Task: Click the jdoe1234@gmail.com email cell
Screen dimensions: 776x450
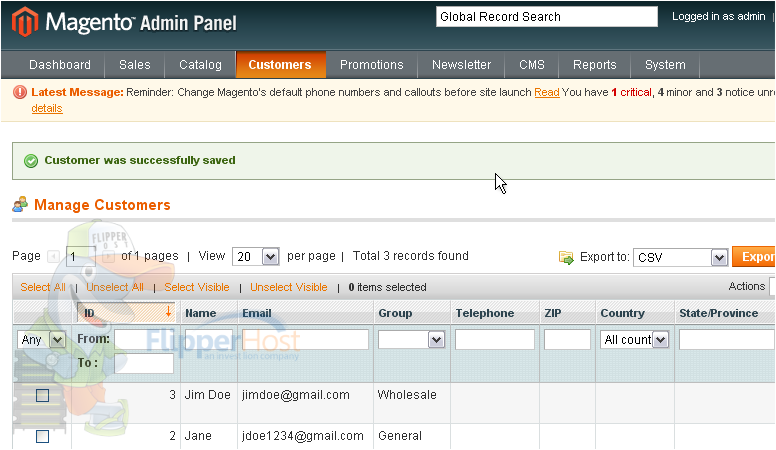Action: [x=303, y=436]
